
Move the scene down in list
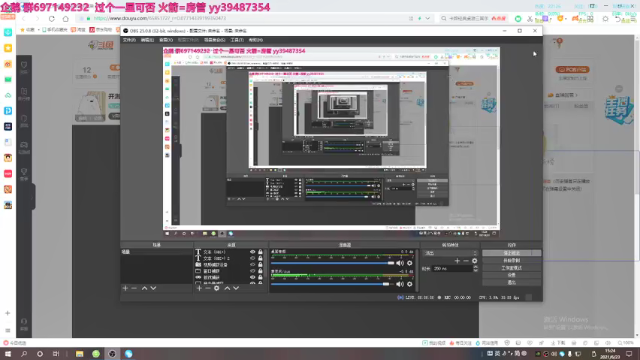(x=153, y=288)
